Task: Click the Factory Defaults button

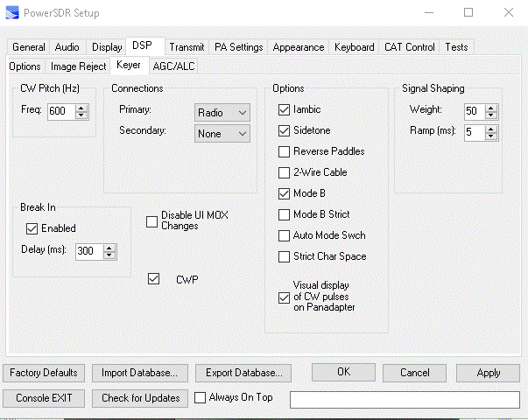Action: pyautogui.click(x=44, y=373)
